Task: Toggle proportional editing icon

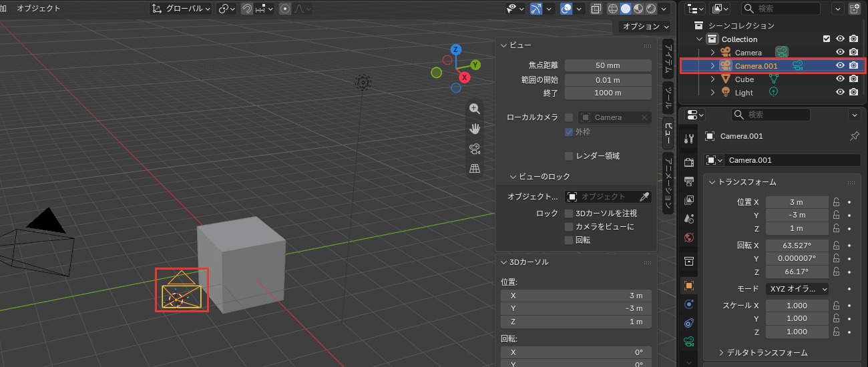Action: 285,9
